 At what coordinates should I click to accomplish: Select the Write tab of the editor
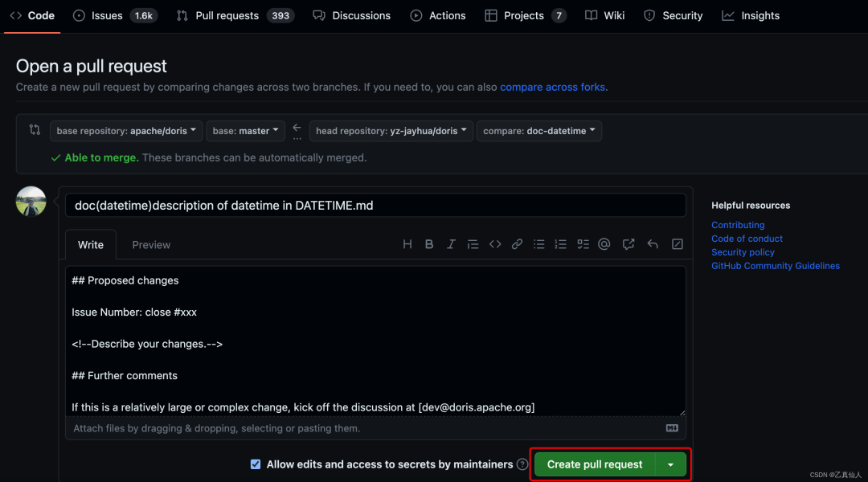coord(91,244)
